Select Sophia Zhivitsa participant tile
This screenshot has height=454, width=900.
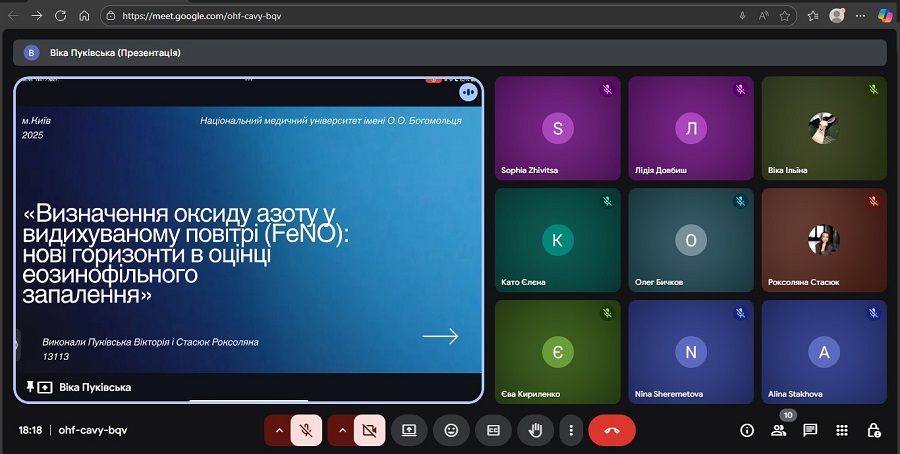(557, 128)
